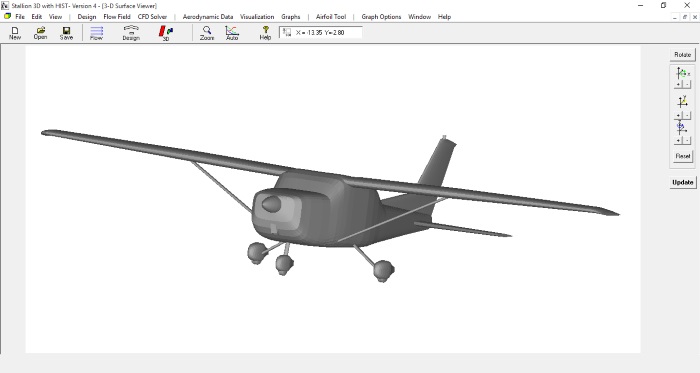Viewport: 700px width, 373px height.
Task: Click the Auto scale toolbar icon
Action: pyautogui.click(x=232, y=33)
